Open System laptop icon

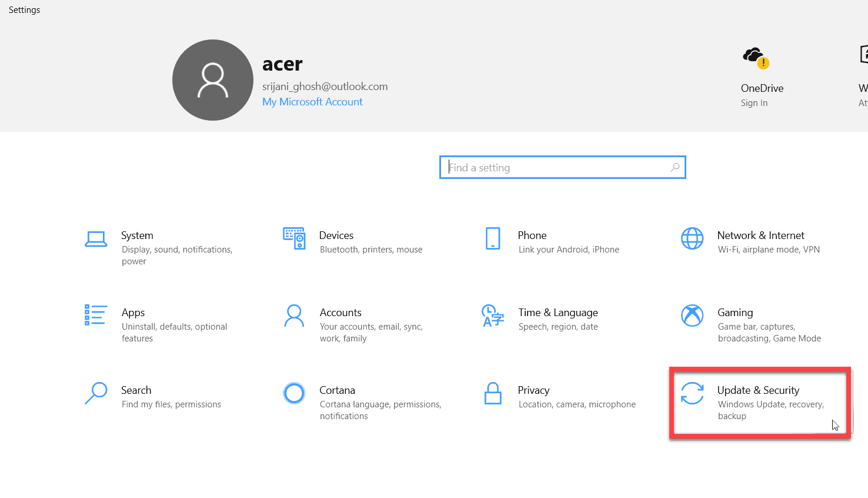(x=96, y=239)
